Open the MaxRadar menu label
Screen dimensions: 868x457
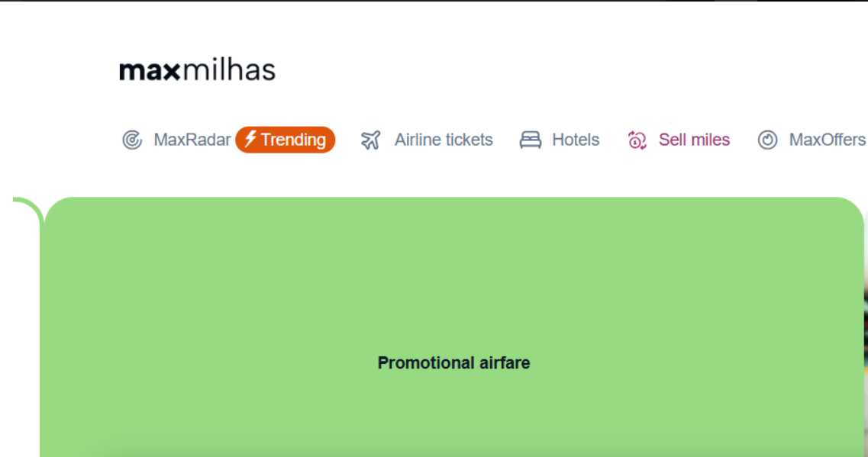(192, 140)
